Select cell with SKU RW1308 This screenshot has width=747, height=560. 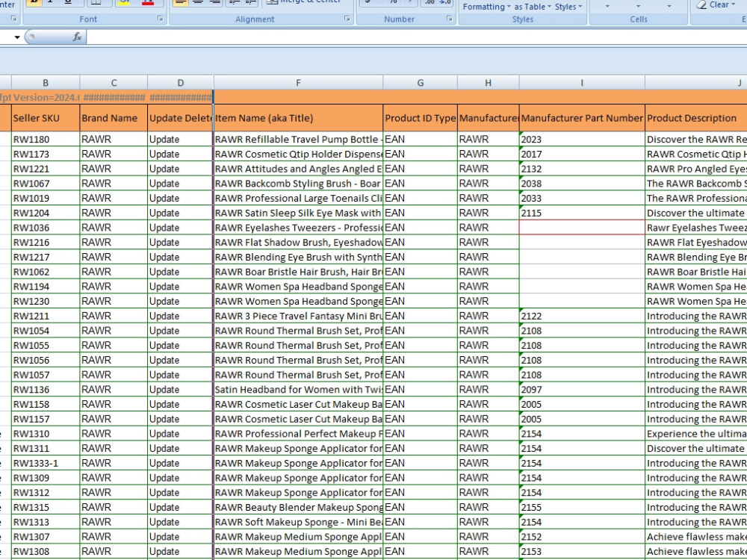point(46,551)
